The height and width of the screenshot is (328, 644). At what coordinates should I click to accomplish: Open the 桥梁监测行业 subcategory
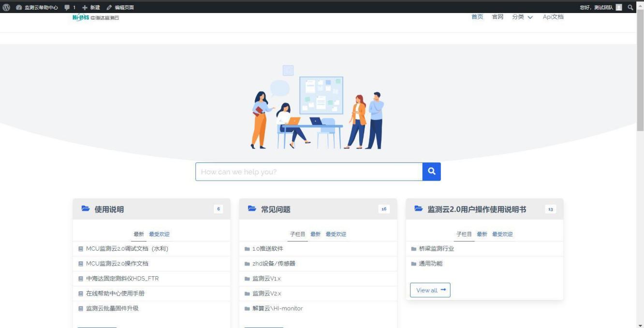coord(436,249)
